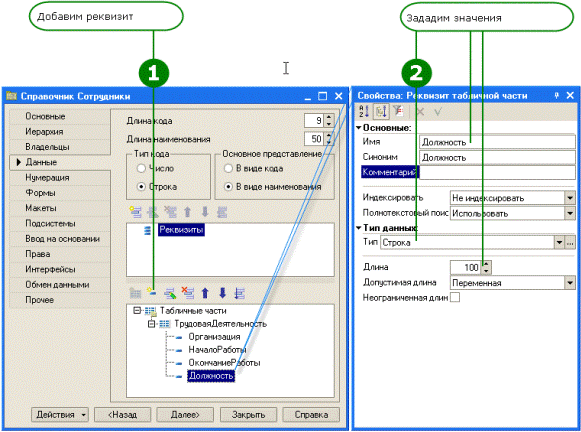The height and width of the screenshot is (432, 581).
Task: Click the disabled up arrow icon in the upper toolbar
Action: pos(187,212)
